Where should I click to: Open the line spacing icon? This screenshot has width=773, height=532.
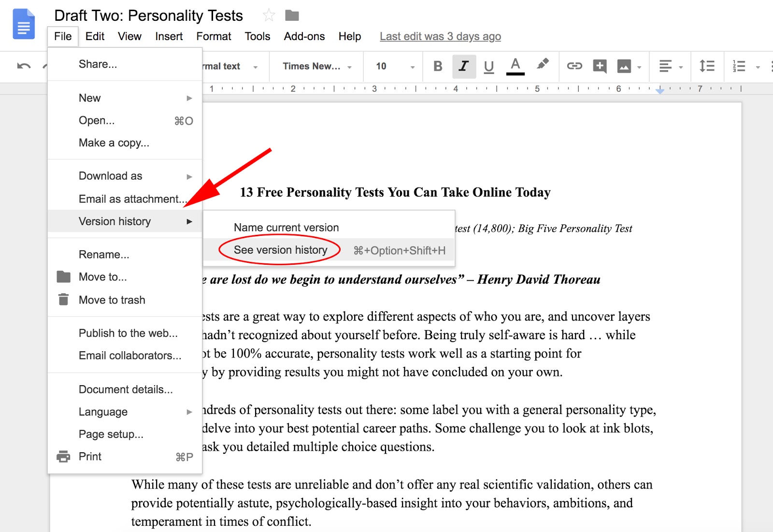tap(706, 66)
